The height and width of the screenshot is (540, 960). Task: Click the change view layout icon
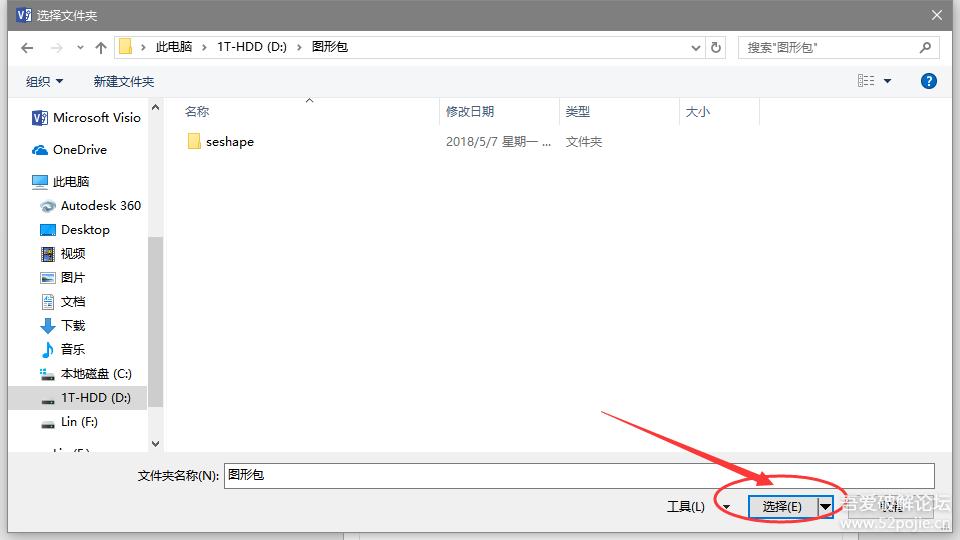(866, 81)
